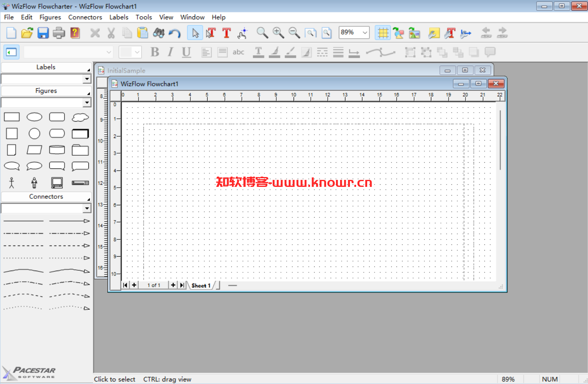Pick the cylinder figure shape

pos(57,150)
